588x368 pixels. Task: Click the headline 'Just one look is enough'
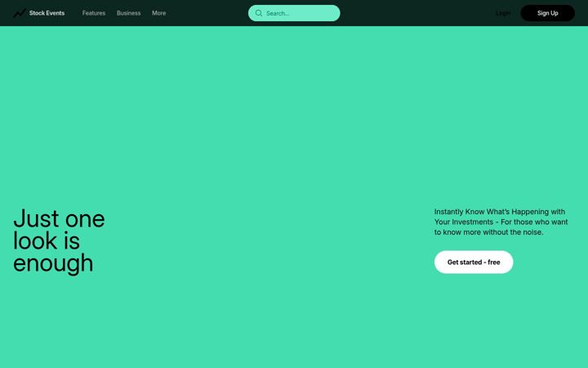click(60, 240)
